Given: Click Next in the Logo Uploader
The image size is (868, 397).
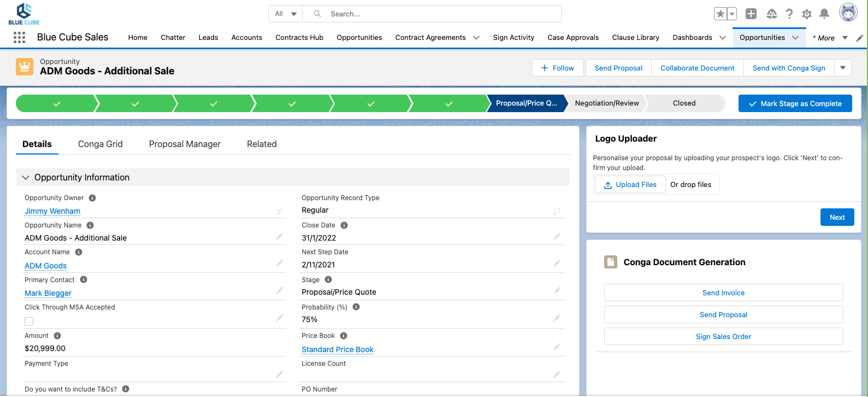Looking at the screenshot, I should coord(837,217).
